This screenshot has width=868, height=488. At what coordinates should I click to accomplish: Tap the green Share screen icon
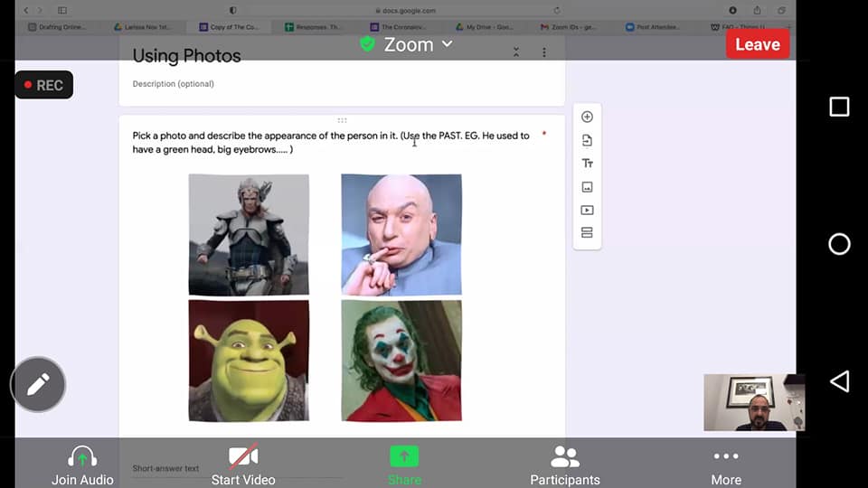coord(404,456)
